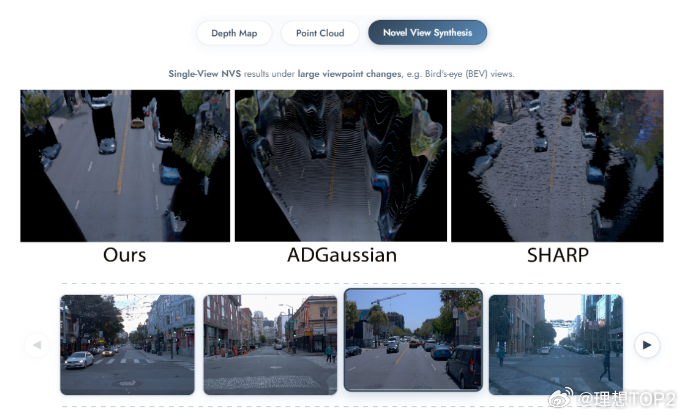Viewport: 684px width, 416px height.
Task: Open the Point Cloud tab
Action: pyautogui.click(x=320, y=33)
